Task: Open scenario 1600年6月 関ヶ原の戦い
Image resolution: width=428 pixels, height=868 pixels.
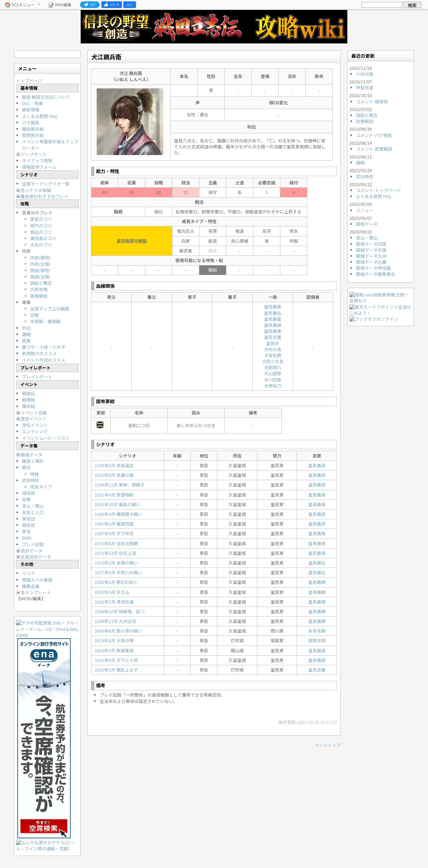Action: [x=118, y=631]
